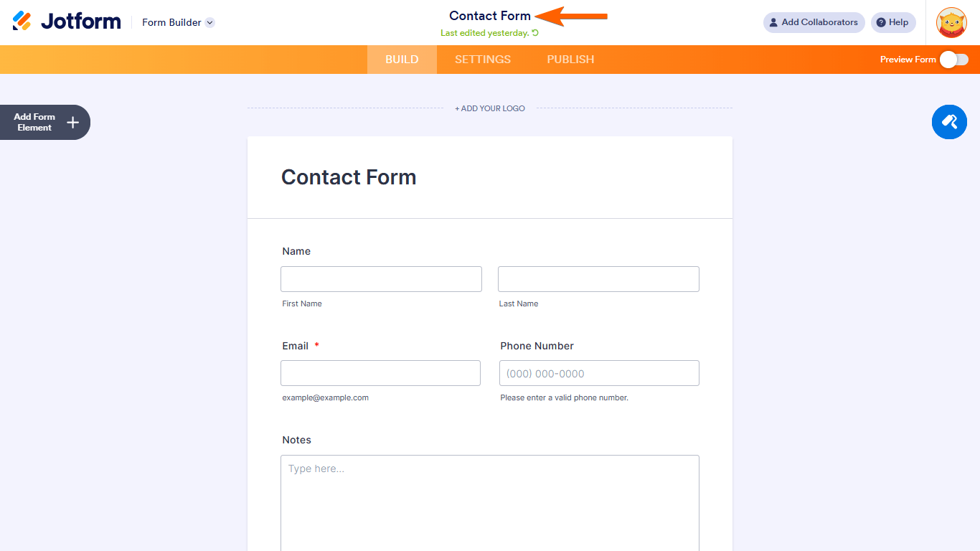The image size is (980, 551).
Task: Switch preview mode using the orange toggle switch
Action: coord(956,60)
